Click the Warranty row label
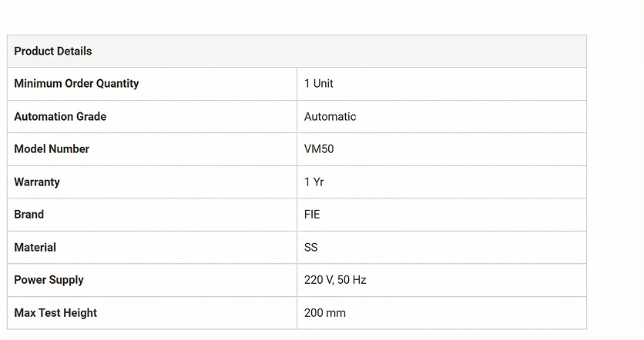Image resolution: width=644 pixels, height=340 pixels. (37, 182)
